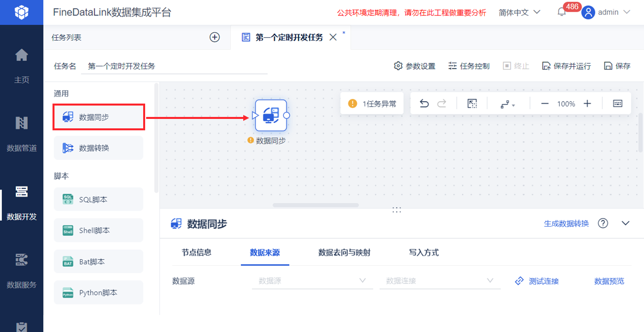Click the 终止 stop button
644x332 pixels.
(x=516, y=66)
